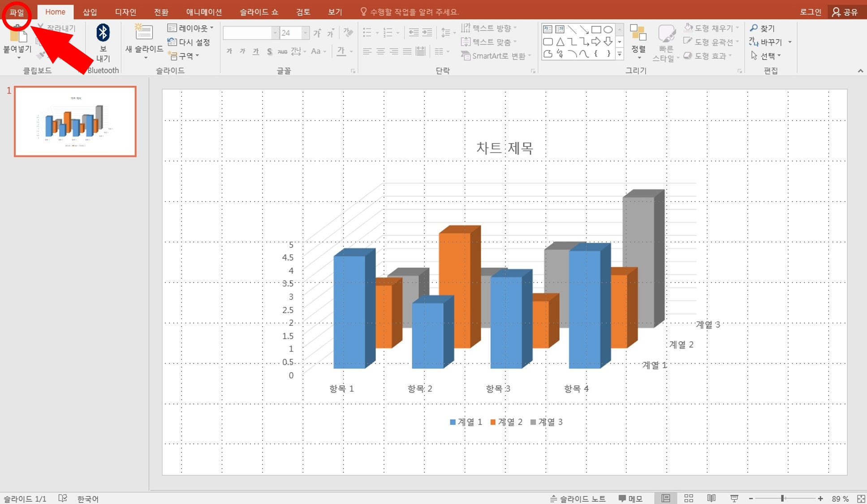Click the Bluetooth send icon
The width and height of the screenshot is (867, 504).
point(103,33)
